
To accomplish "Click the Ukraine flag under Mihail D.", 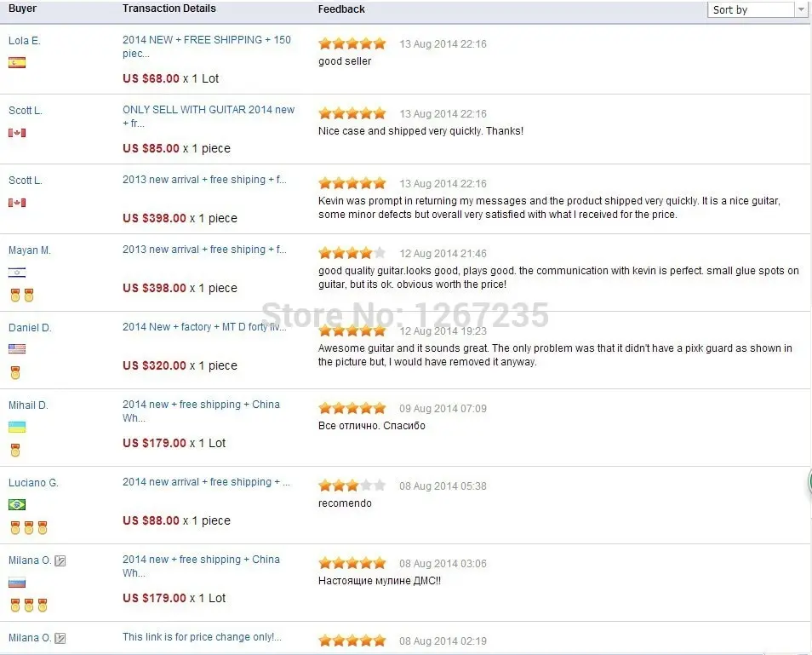I will (17, 427).
